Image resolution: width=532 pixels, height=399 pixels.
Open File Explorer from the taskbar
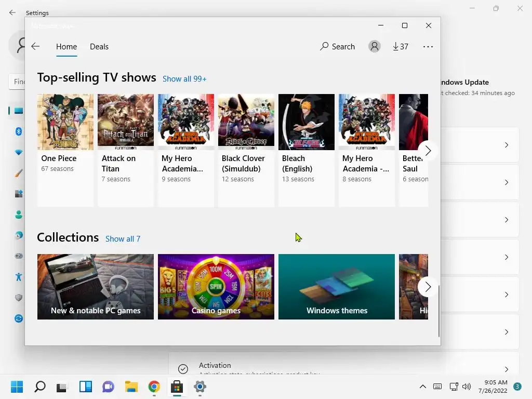click(x=131, y=387)
